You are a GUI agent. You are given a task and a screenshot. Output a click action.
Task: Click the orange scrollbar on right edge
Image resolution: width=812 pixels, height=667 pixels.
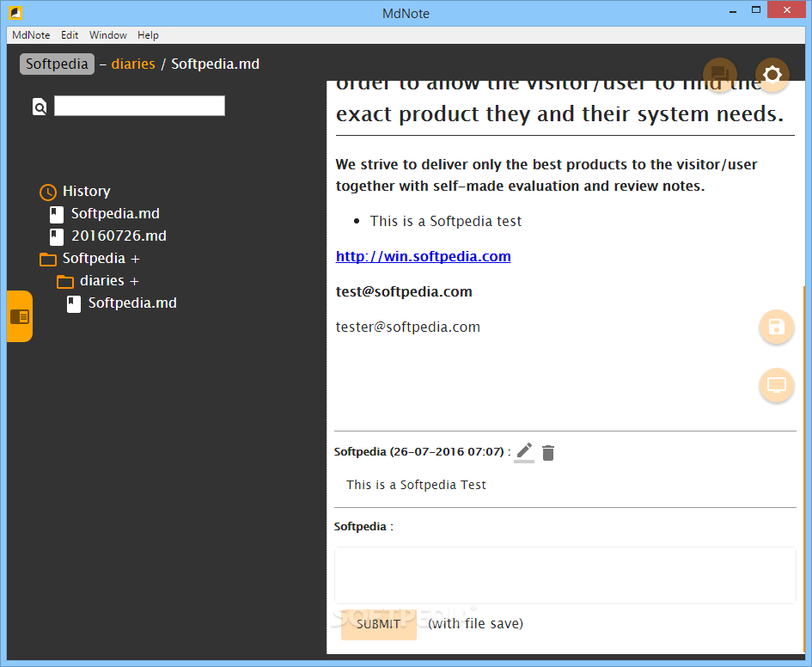click(x=804, y=468)
